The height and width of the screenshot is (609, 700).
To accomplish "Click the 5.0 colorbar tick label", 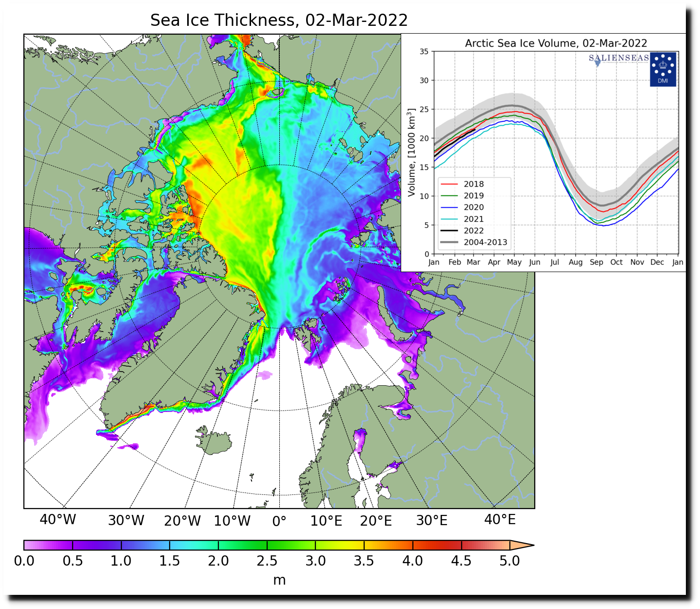I will click(x=510, y=561).
